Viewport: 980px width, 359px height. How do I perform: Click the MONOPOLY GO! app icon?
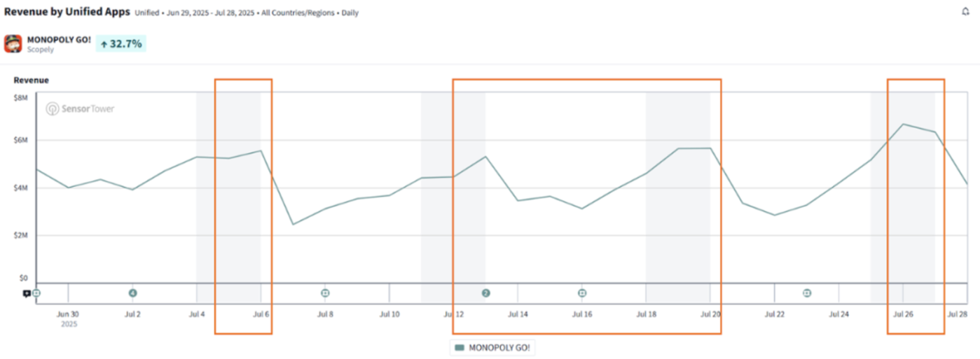click(x=13, y=44)
